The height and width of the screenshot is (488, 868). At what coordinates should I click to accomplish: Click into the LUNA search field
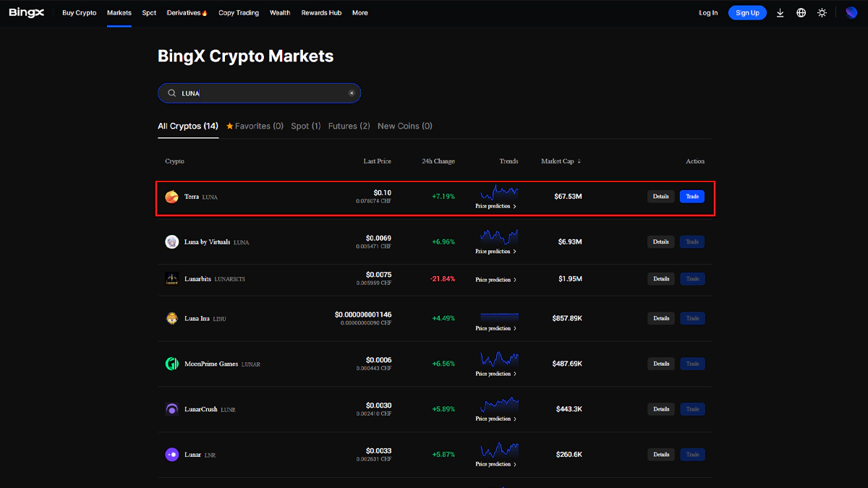(260, 93)
